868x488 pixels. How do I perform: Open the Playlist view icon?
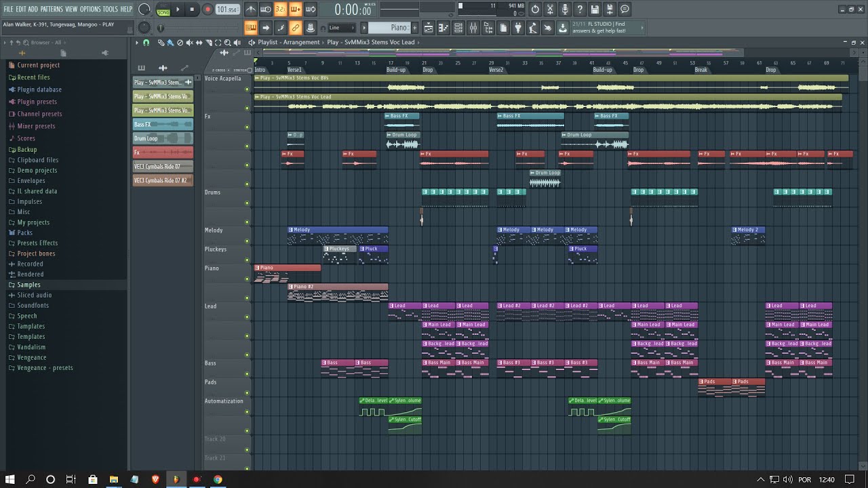(429, 28)
